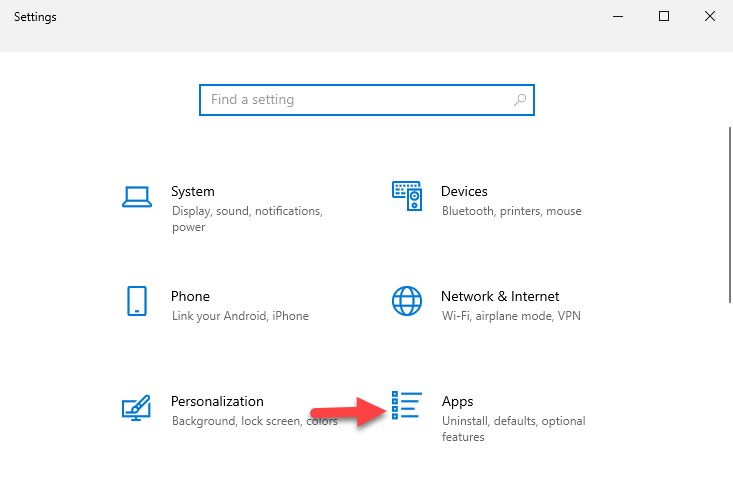Click 'Uninstall, defaults, optional features' text
The height and width of the screenshot is (483, 733).
[x=513, y=429]
